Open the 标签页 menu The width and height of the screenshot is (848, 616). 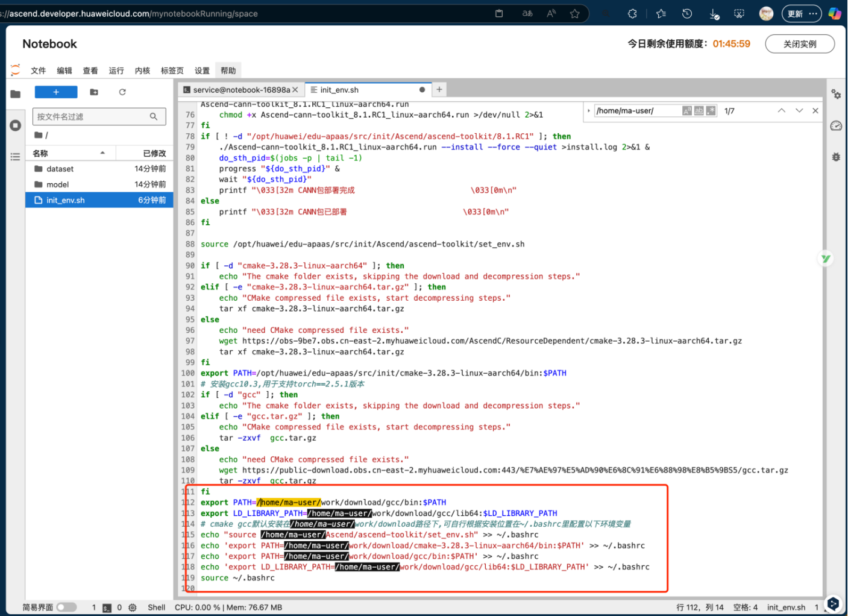(x=172, y=71)
